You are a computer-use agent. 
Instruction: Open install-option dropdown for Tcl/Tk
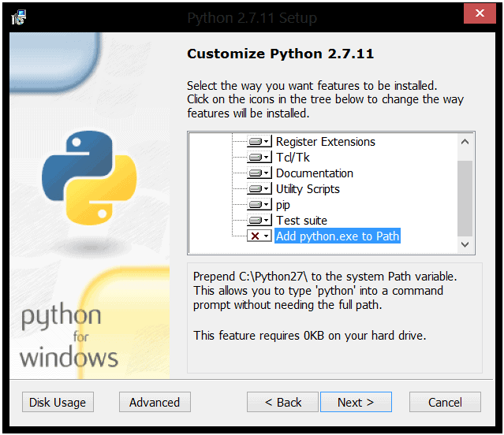(259, 158)
